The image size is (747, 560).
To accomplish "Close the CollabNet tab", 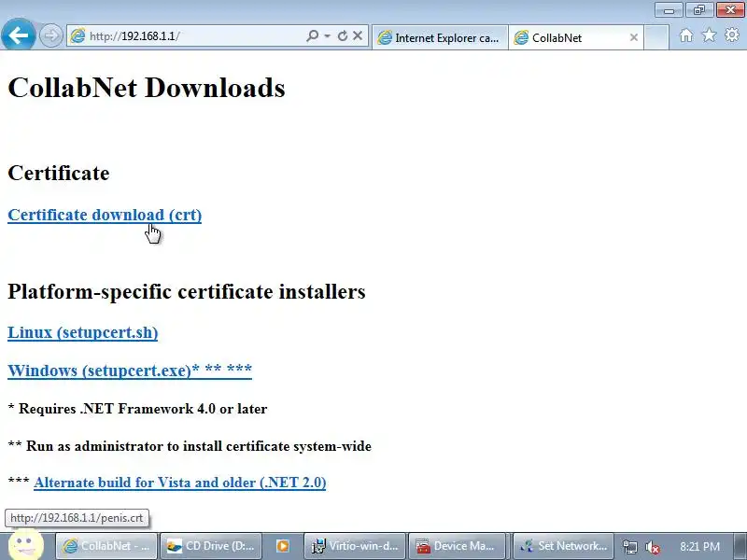I will (634, 37).
